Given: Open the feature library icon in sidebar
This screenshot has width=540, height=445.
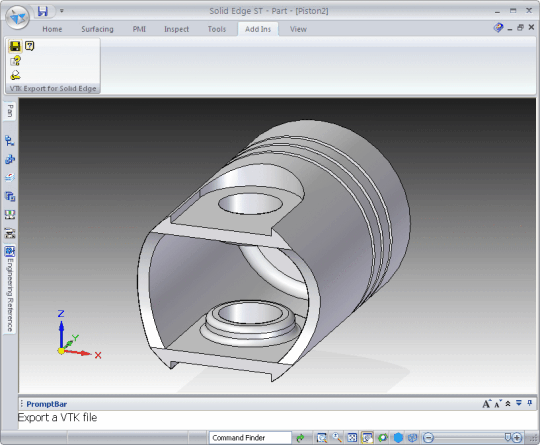Looking at the screenshot, I should point(10,159).
